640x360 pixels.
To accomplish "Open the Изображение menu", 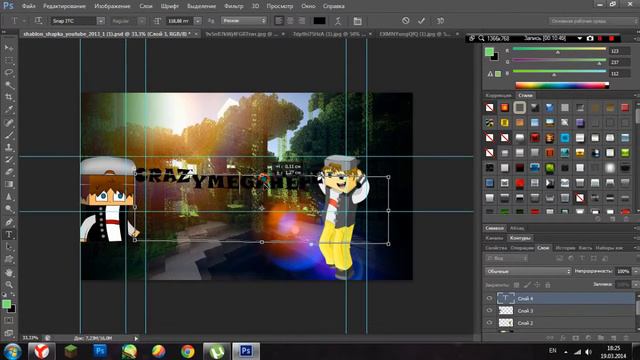I will pyautogui.click(x=112, y=6).
